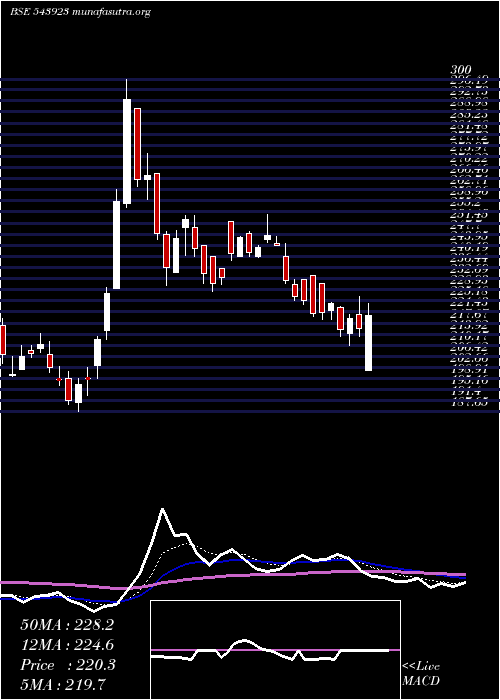Click the 5MA : 219.7 value

(x=63, y=684)
